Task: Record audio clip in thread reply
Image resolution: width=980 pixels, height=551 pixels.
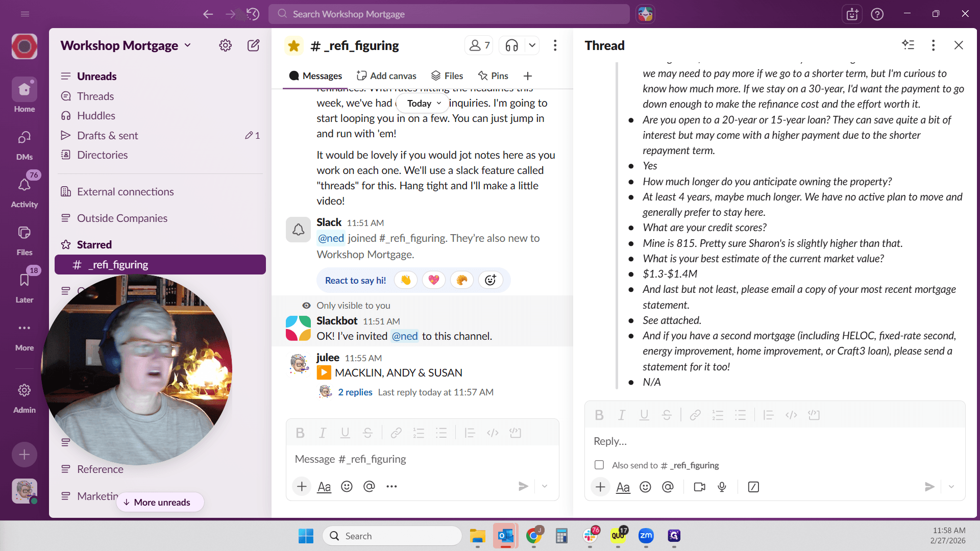Action: click(722, 487)
